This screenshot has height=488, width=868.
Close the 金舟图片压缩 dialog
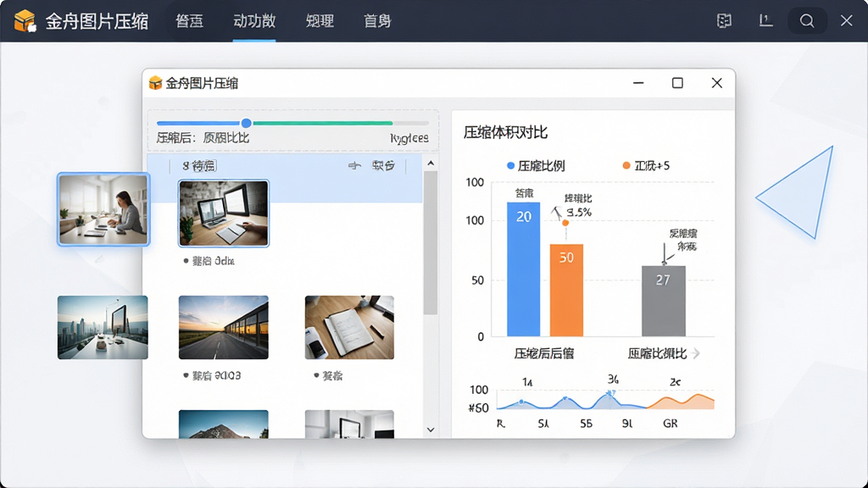717,83
